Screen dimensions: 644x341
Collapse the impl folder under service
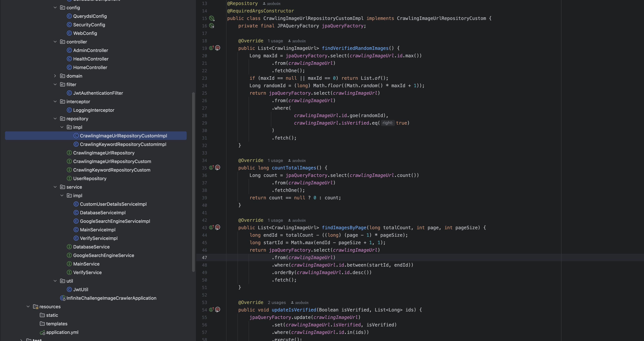62,195
